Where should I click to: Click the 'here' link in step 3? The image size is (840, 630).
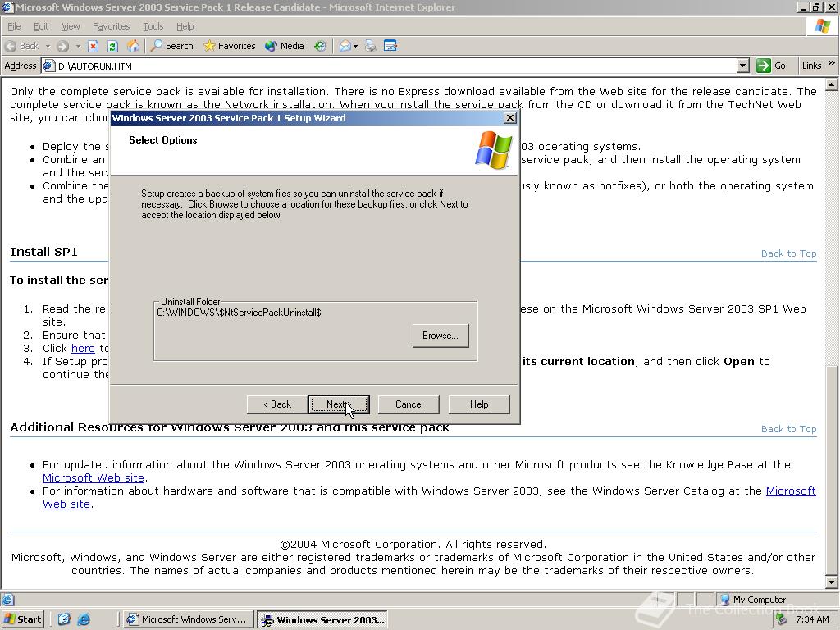(83, 348)
